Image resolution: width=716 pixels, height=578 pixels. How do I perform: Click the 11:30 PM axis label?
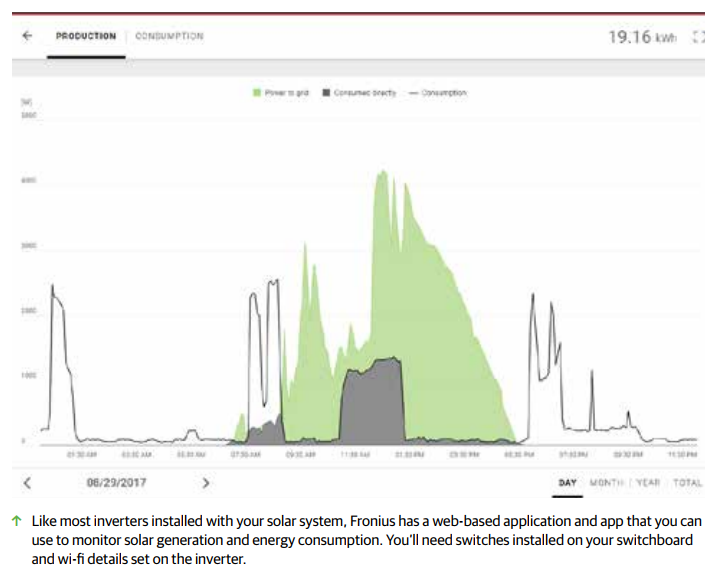click(x=682, y=454)
